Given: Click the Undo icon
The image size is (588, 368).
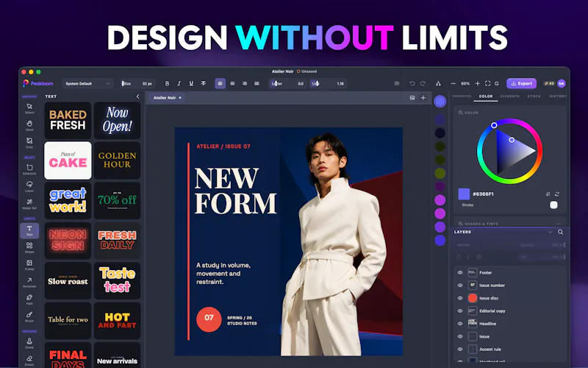Looking at the screenshot, I should pos(412,83).
